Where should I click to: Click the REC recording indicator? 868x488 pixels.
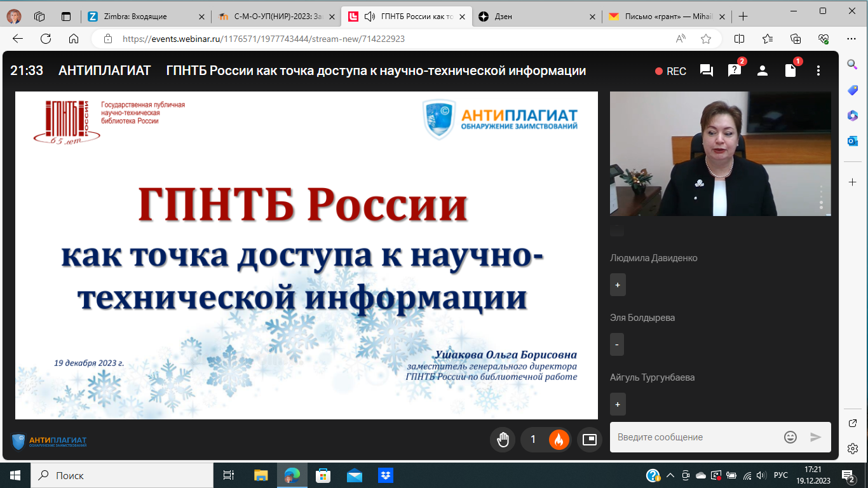(x=671, y=71)
